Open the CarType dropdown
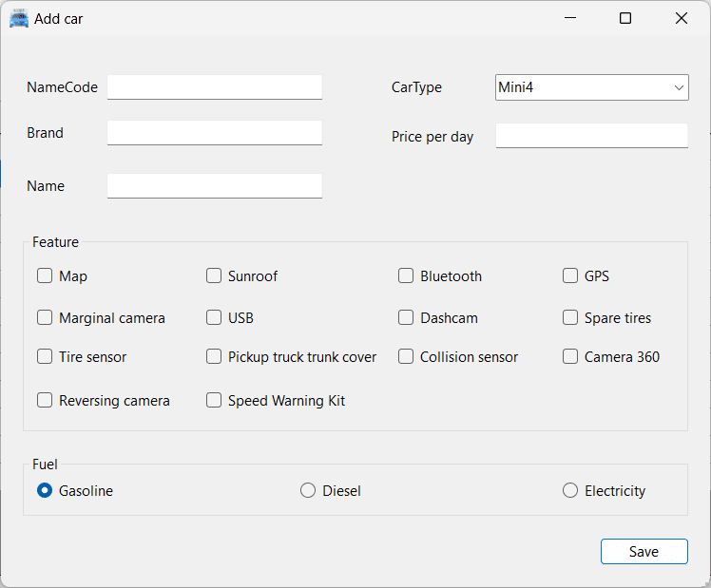 (591, 87)
